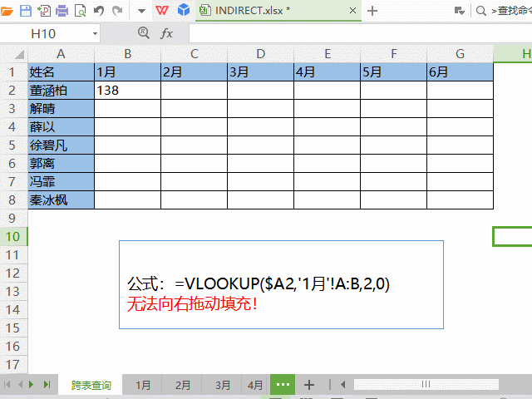This screenshot has width=532, height=399.
Task: Show more sheets with ellipsis button
Action: 283,384
